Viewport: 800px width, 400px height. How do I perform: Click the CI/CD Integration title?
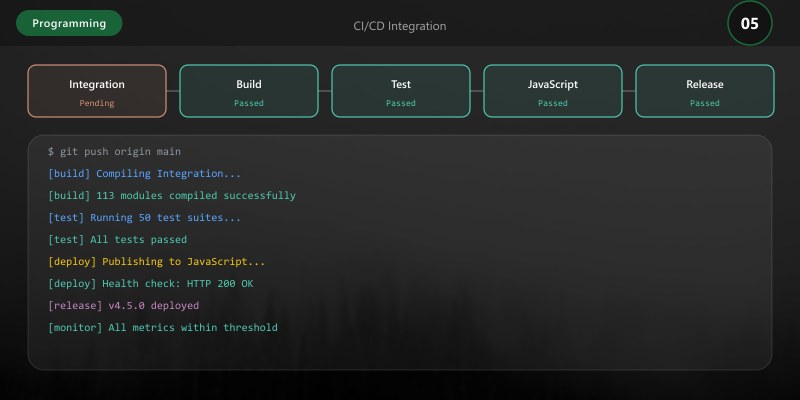tap(399, 26)
